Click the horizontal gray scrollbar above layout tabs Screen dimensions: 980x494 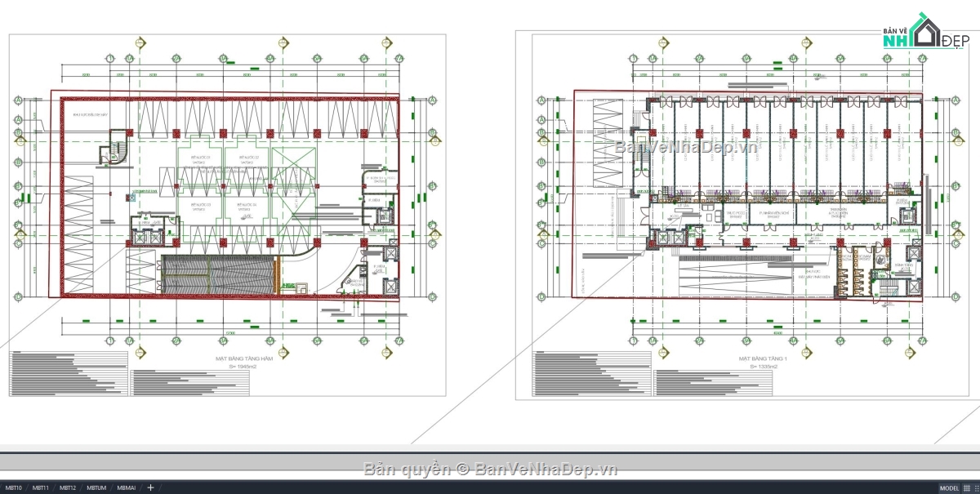490,461
